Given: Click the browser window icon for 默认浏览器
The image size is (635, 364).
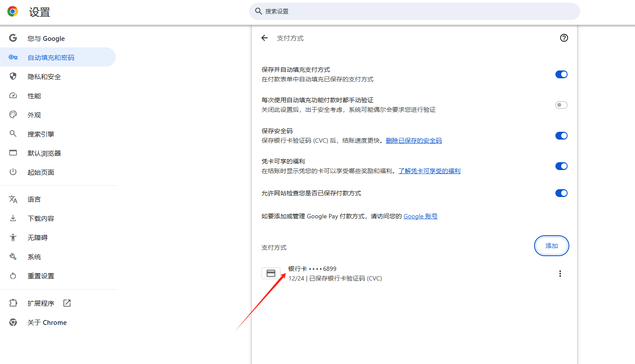Looking at the screenshot, I should [x=13, y=153].
